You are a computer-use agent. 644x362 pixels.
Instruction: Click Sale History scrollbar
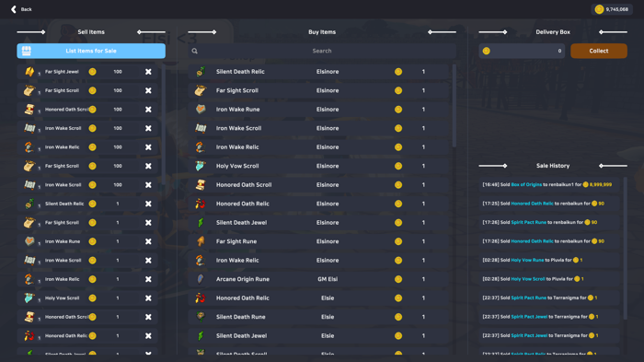[626, 248]
